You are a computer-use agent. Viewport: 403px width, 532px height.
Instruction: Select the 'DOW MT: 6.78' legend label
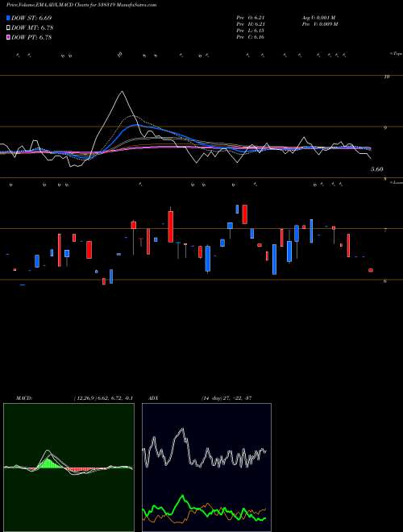pyautogui.click(x=32, y=28)
